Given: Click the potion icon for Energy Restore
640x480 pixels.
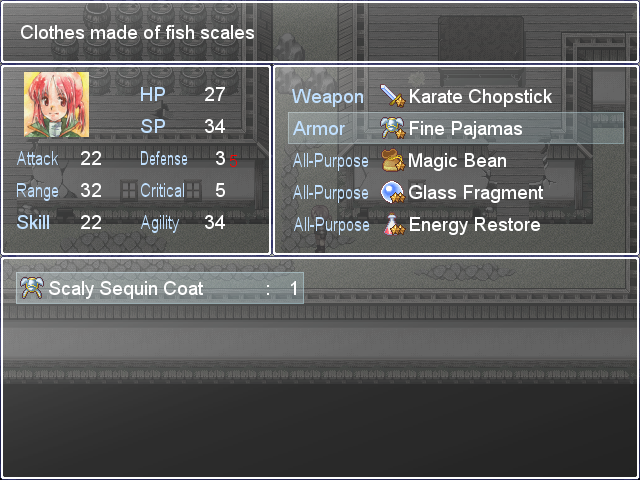Looking at the screenshot, I should pos(393,224).
